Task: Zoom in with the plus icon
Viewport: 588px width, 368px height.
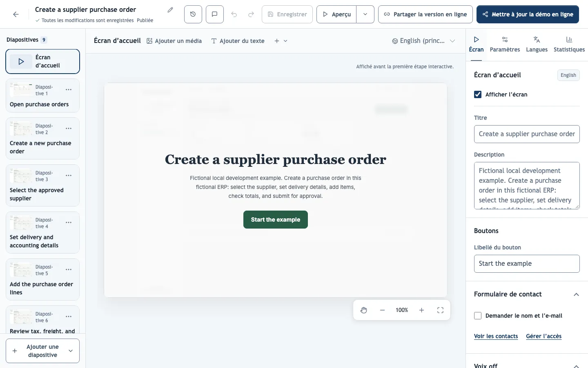Action: click(x=421, y=310)
